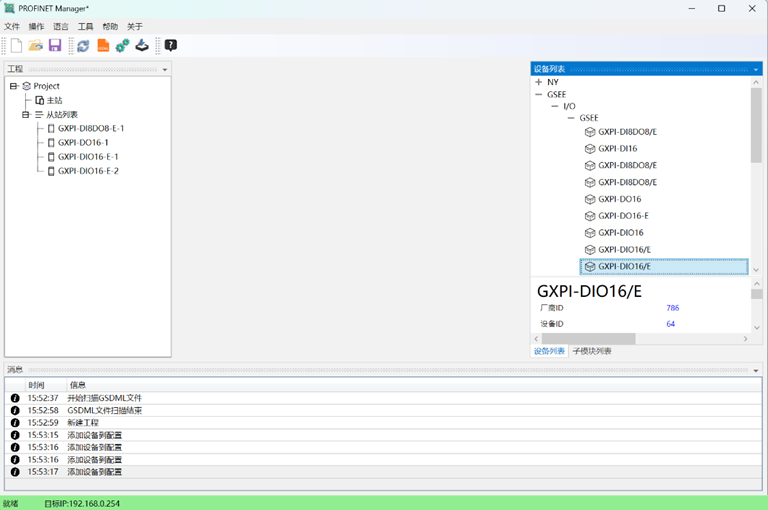This screenshot has height=510, width=768.
Task: Open help with the question mark icon
Action: pos(170,46)
